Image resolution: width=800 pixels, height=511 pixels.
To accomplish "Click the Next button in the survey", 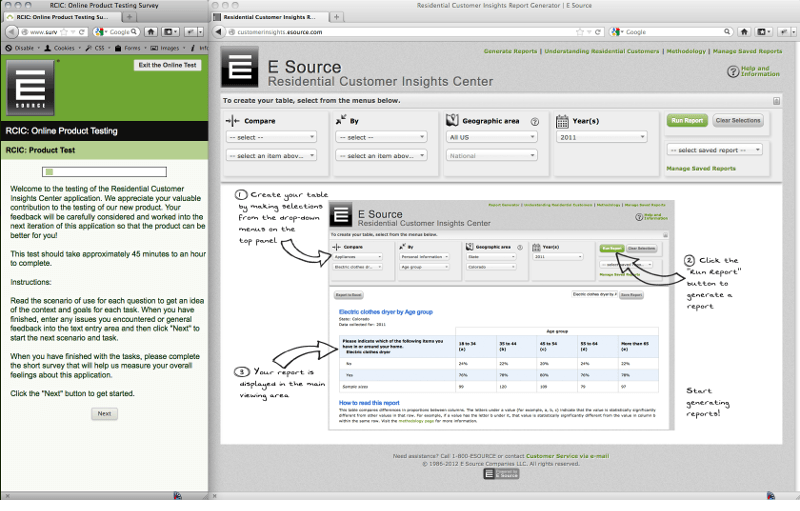I will [105, 414].
